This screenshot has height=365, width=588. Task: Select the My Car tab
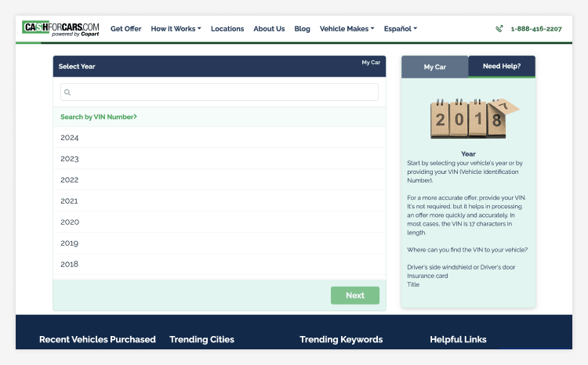point(434,67)
